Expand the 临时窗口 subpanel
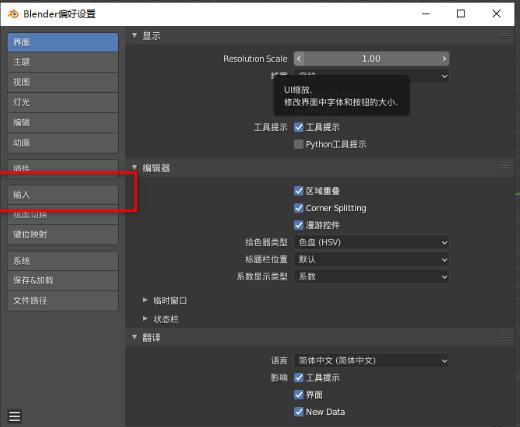The image size is (520, 427). 145,300
